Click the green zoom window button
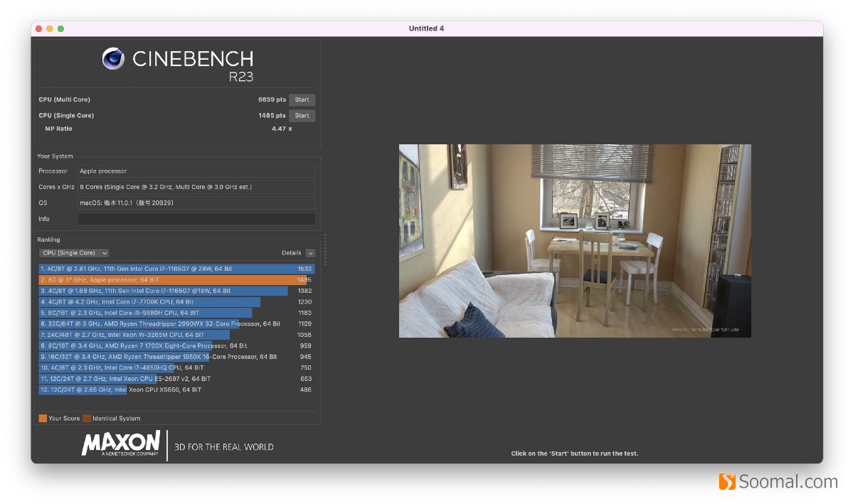This screenshot has height=504, width=853. pos(60,28)
